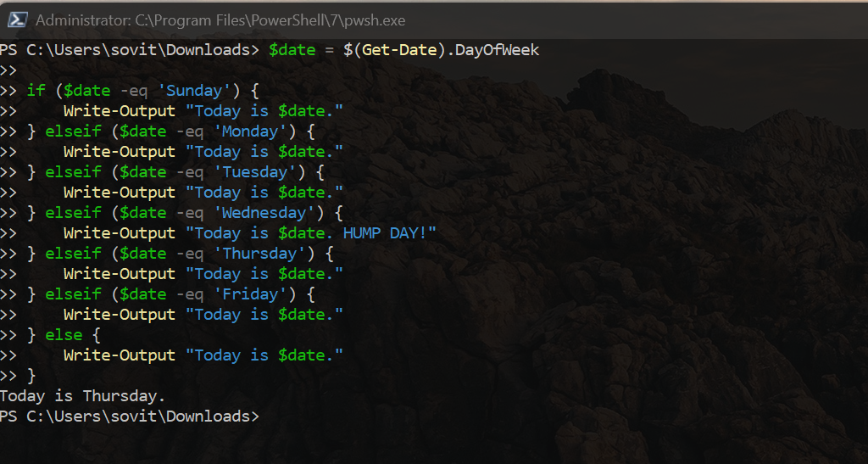The image size is (868, 464).
Task: Click 'Write-Output' under the Sunday condition
Action: click(119, 111)
